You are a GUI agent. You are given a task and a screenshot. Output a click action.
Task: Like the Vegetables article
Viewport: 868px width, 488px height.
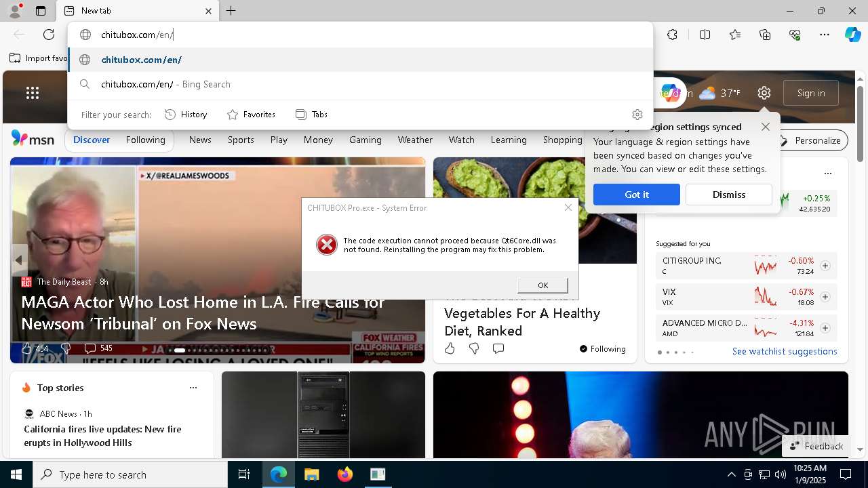450,348
